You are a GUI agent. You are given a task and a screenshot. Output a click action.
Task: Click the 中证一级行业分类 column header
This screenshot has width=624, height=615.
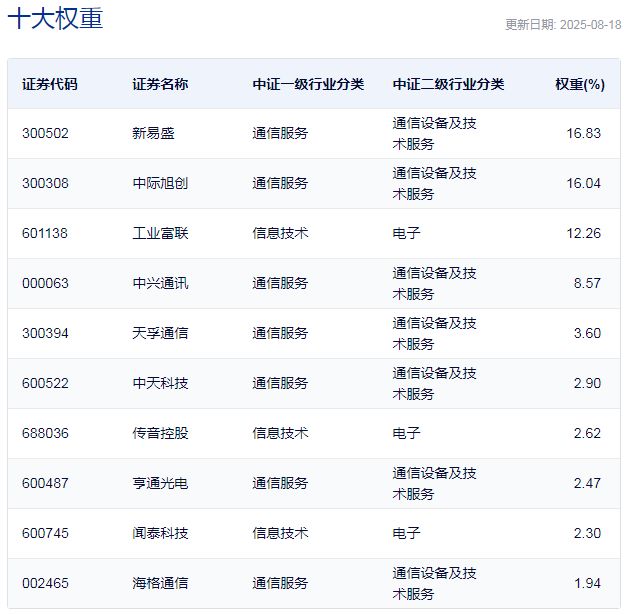[x=308, y=84]
